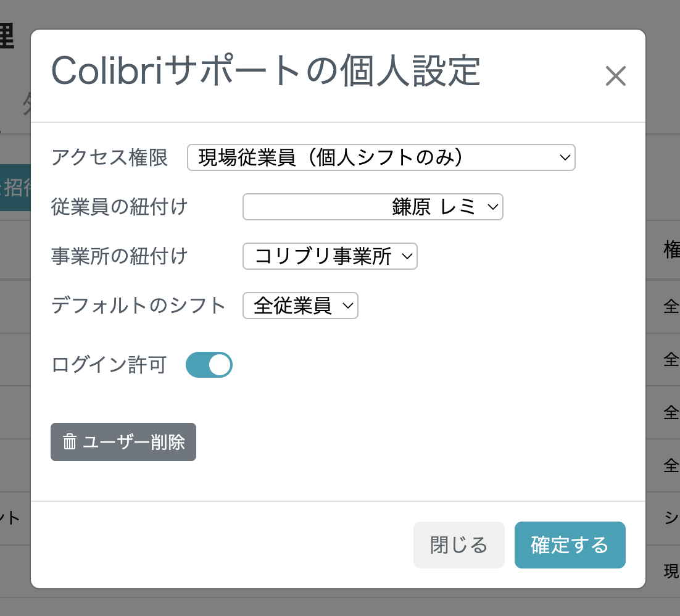Open the デフォルトのシフト dropdown
Image resolution: width=680 pixels, height=616 pixels.
(301, 306)
